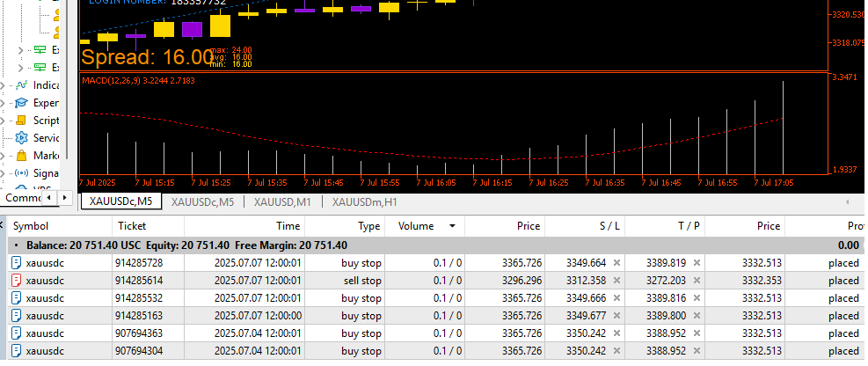This screenshot has height=366, width=868.
Task: Remove take profit 3389.819 using its X
Action: 697,263
